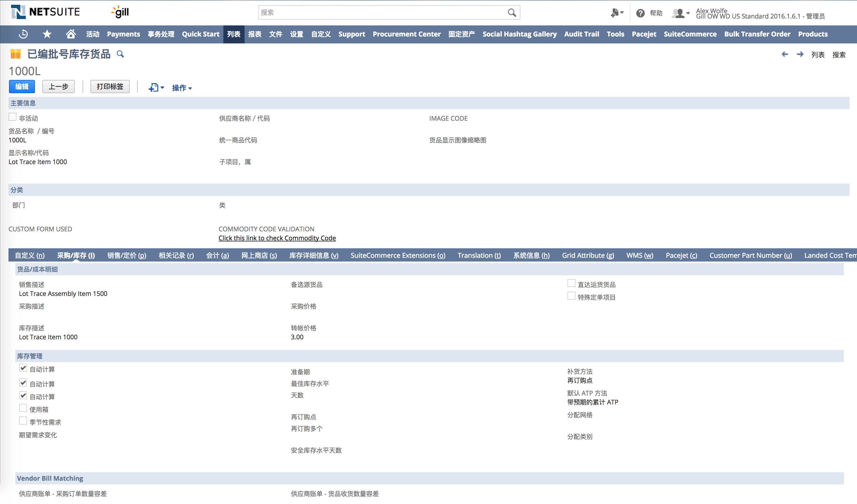Image resolution: width=857 pixels, height=504 pixels.
Task: Go to next record with right arrow
Action: coord(800,55)
